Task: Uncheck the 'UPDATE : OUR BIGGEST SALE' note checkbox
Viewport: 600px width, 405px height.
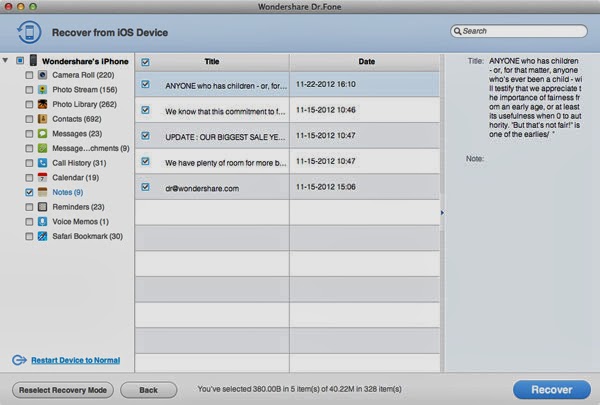Action: (x=145, y=136)
